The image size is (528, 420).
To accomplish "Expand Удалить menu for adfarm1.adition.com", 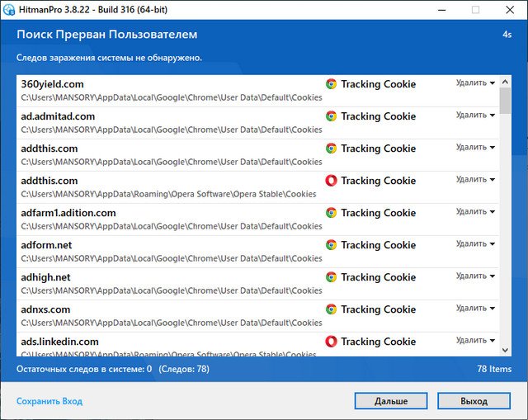I will click(x=475, y=211).
